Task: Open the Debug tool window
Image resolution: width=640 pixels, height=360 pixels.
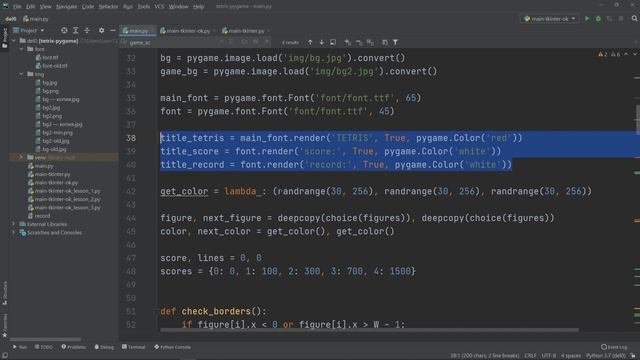Action: pos(104,347)
